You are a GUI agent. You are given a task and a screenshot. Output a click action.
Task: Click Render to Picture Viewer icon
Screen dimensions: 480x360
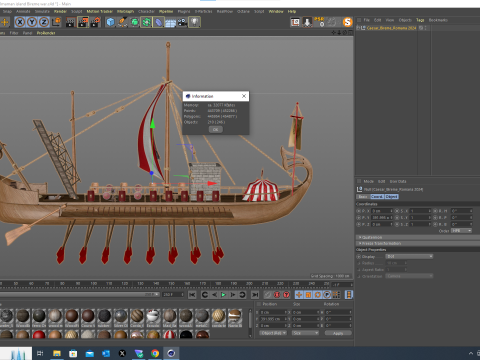tap(83, 22)
